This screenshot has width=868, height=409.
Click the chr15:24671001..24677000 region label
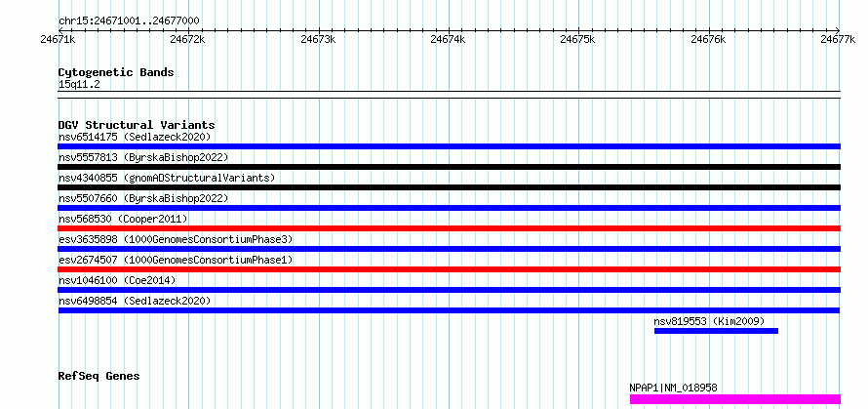tap(129, 21)
